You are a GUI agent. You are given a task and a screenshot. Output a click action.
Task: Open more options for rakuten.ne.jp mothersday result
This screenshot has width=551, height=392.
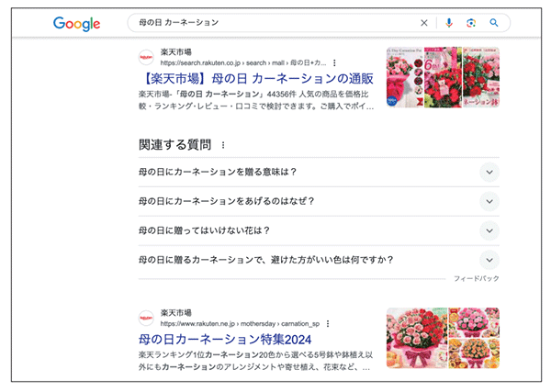[x=328, y=323]
